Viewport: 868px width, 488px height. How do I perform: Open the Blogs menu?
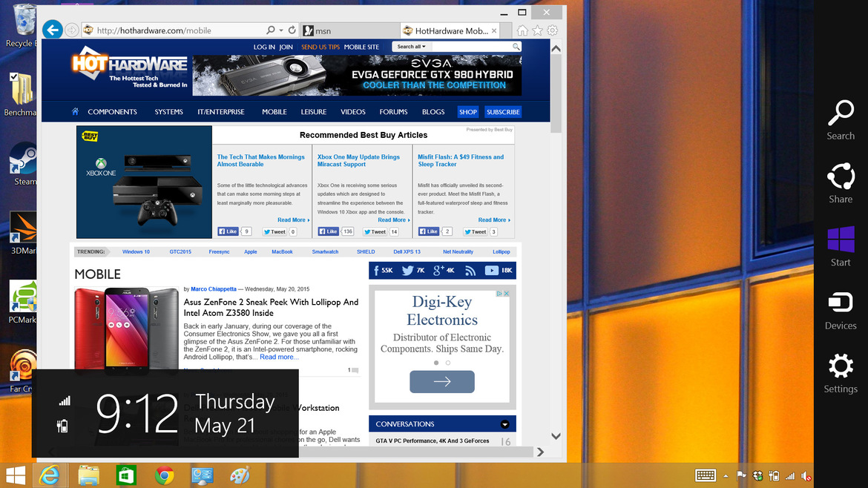pyautogui.click(x=433, y=112)
